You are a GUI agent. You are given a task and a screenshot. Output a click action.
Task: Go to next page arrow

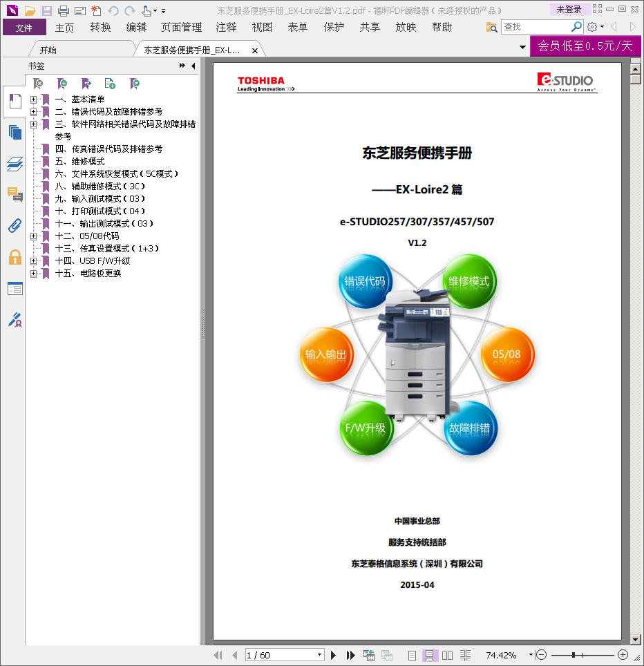[334, 655]
